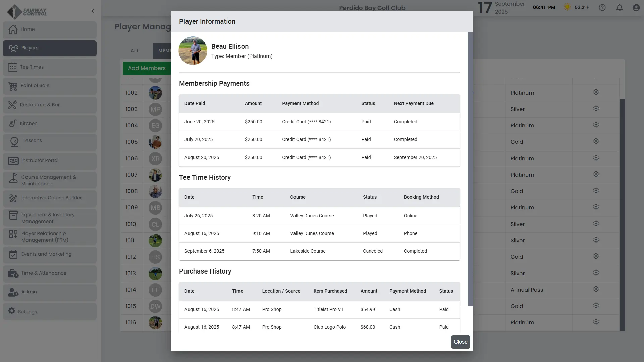Switch to the ALL players tab
The width and height of the screenshot is (644, 362).
(x=135, y=51)
